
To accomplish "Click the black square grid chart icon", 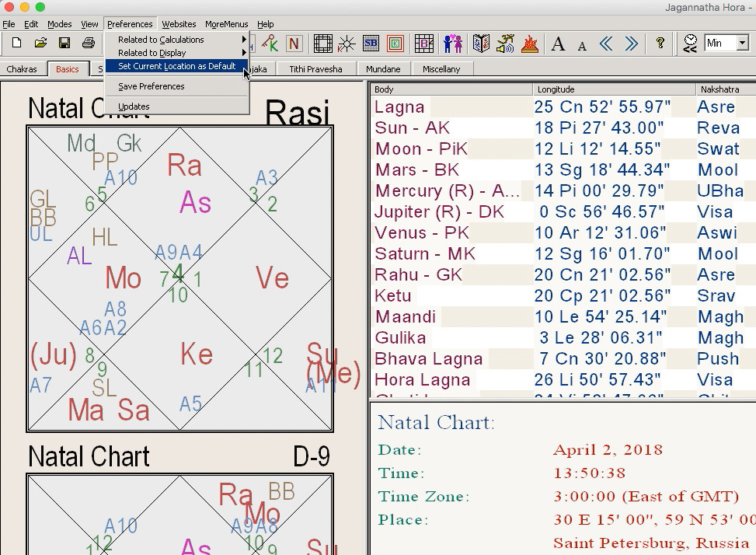I will pos(322,44).
